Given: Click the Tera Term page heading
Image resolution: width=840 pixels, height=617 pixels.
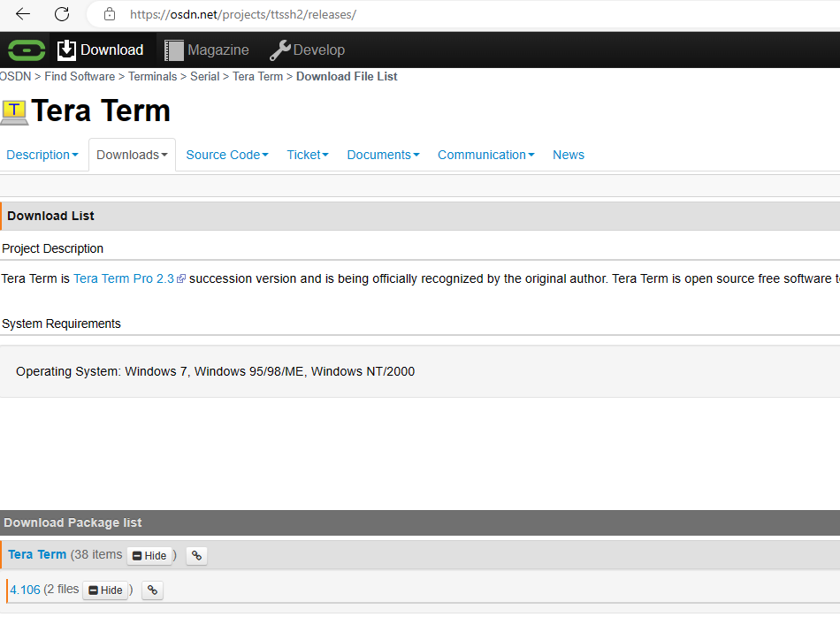Looking at the screenshot, I should point(101,110).
